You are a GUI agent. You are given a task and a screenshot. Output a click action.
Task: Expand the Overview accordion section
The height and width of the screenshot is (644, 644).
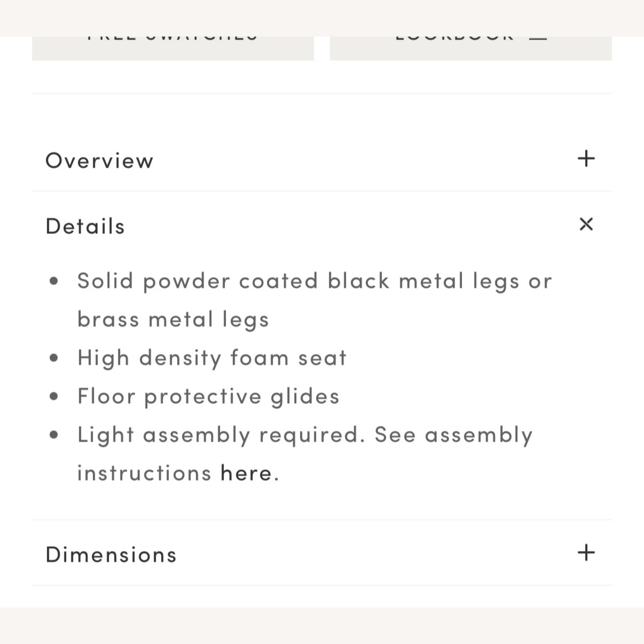tap(100, 160)
